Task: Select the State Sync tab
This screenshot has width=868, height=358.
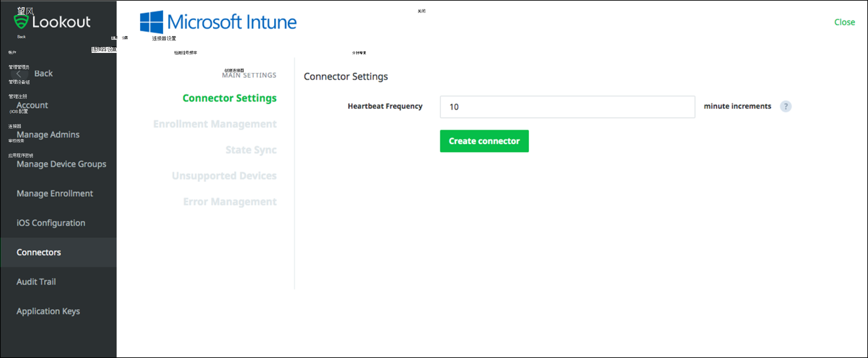Action: 251,150
